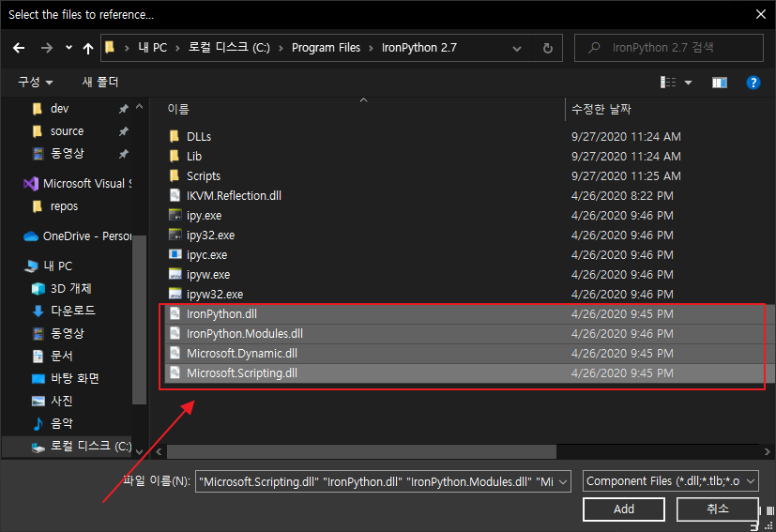Cancel with 취소 button
The height and width of the screenshot is (532, 776).
point(717,509)
